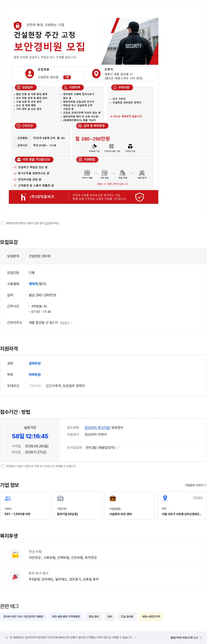Screen dimensions: 207x644
Task: Click the 서류 검토 step icon
Action: [x=105, y=173]
